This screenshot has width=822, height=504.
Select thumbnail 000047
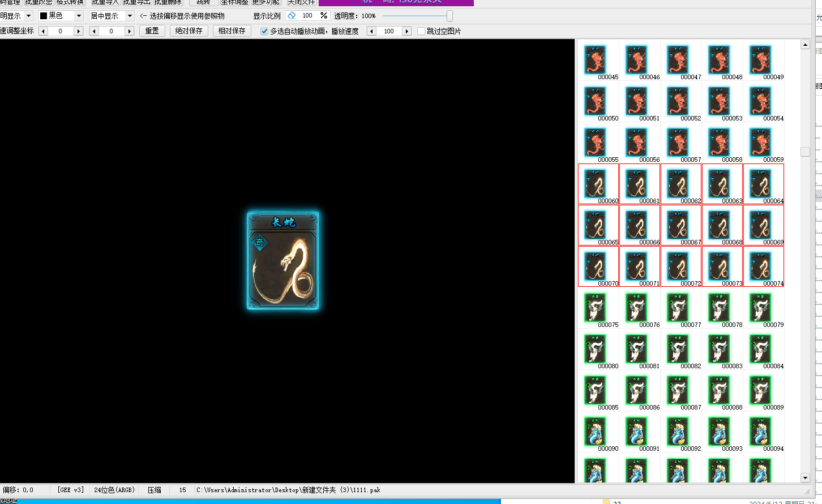click(x=681, y=60)
